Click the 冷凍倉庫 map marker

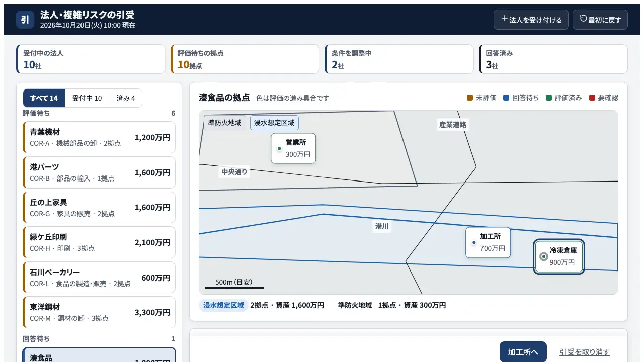pyautogui.click(x=558, y=256)
